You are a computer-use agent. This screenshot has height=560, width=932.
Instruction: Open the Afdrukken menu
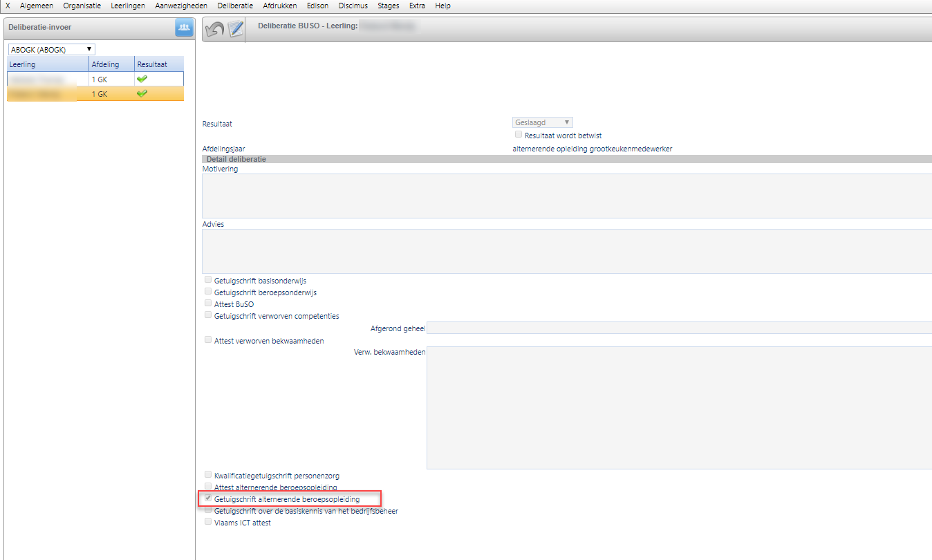pyautogui.click(x=280, y=6)
